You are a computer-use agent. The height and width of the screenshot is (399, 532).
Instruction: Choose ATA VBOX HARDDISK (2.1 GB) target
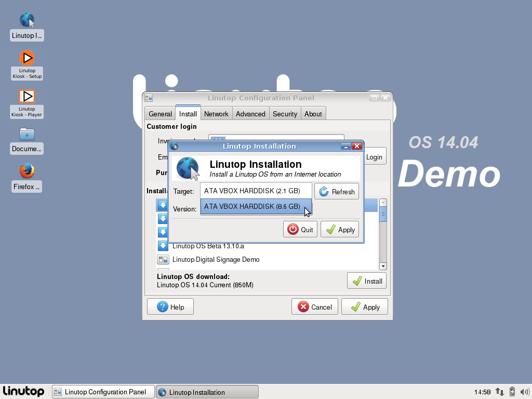click(x=256, y=191)
